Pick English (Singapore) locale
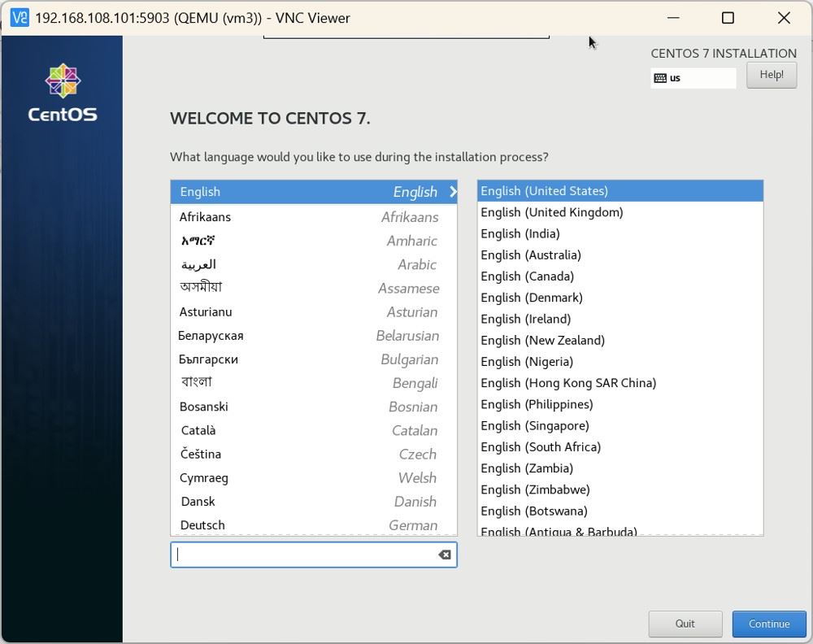The width and height of the screenshot is (813, 644). pyautogui.click(x=620, y=426)
